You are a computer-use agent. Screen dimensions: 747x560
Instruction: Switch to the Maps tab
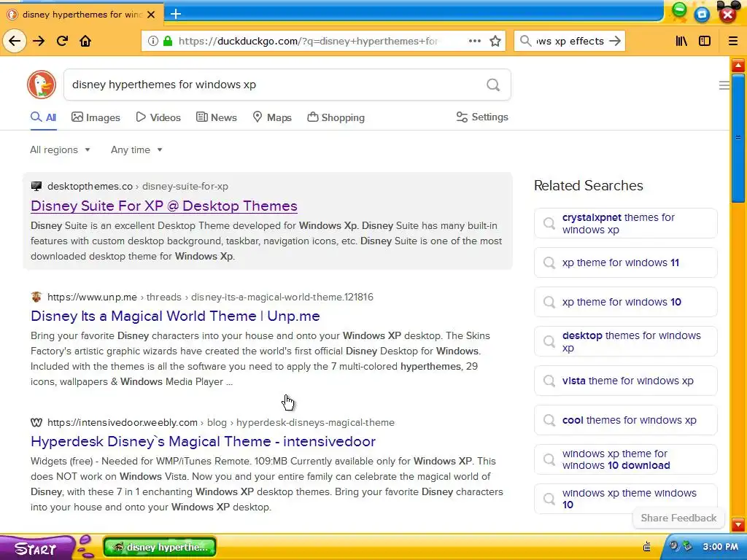tap(272, 117)
